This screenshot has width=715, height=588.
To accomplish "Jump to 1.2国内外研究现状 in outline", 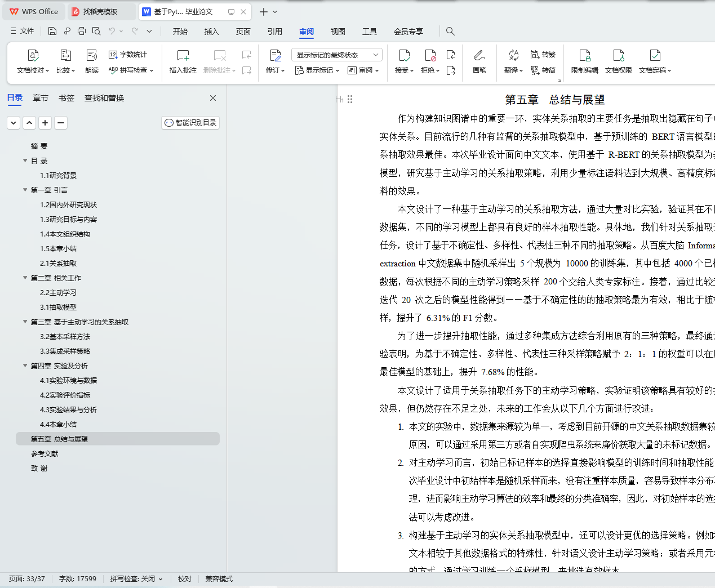I will (x=68, y=204).
